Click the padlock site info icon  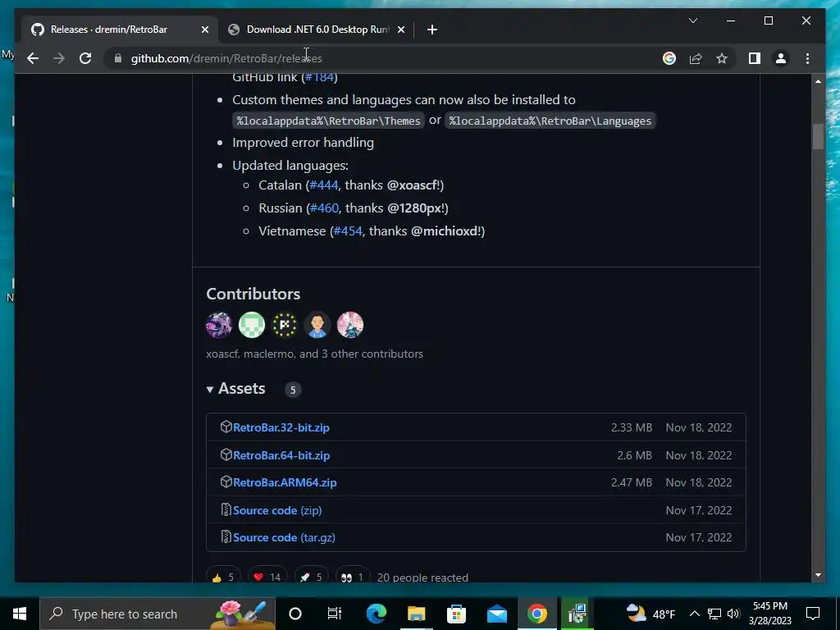tap(118, 58)
